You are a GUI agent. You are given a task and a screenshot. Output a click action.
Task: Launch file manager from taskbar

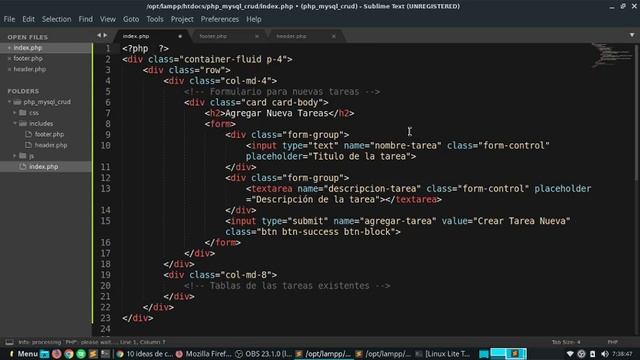pos(44,354)
